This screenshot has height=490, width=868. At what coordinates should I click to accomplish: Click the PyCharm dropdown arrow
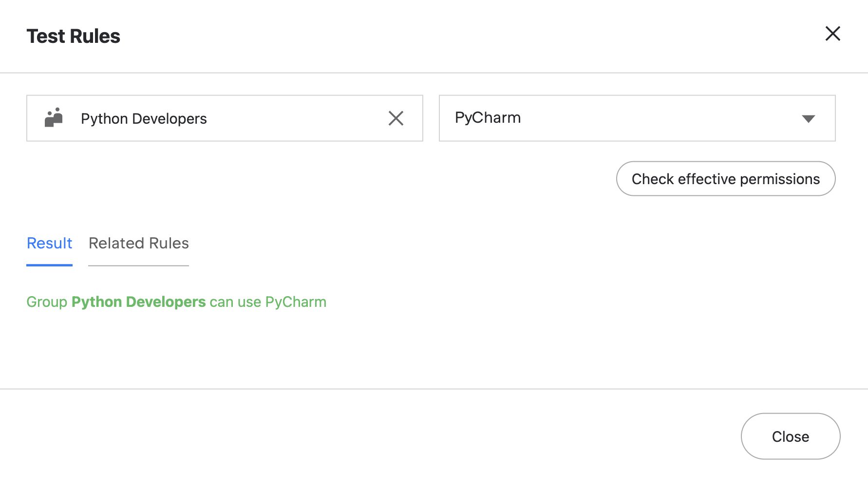[808, 119]
